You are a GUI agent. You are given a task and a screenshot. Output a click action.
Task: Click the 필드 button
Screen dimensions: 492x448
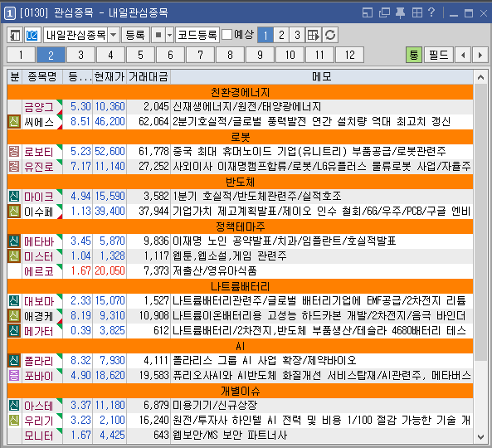pos(438,56)
